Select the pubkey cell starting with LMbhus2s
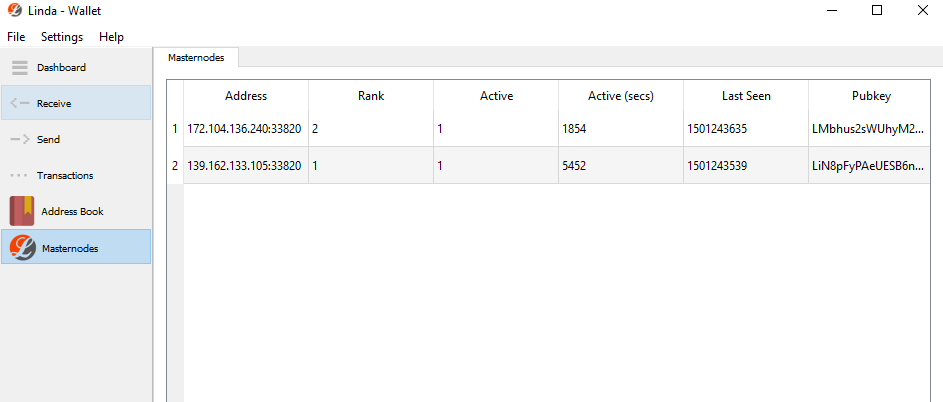 pyautogui.click(x=870, y=129)
